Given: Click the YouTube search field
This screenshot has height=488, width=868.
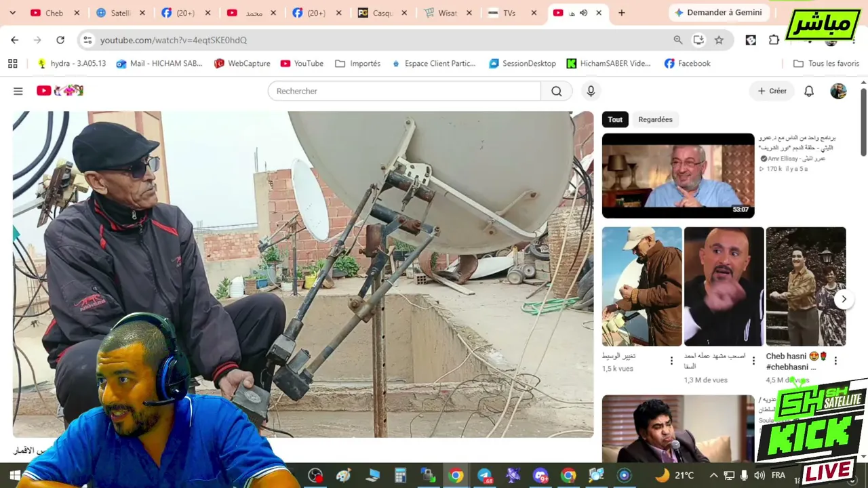Looking at the screenshot, I should click(404, 91).
